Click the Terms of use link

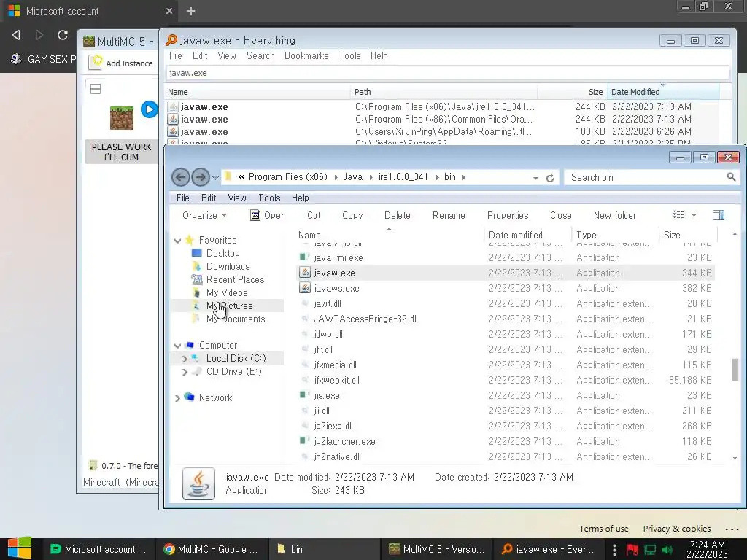(x=603, y=529)
